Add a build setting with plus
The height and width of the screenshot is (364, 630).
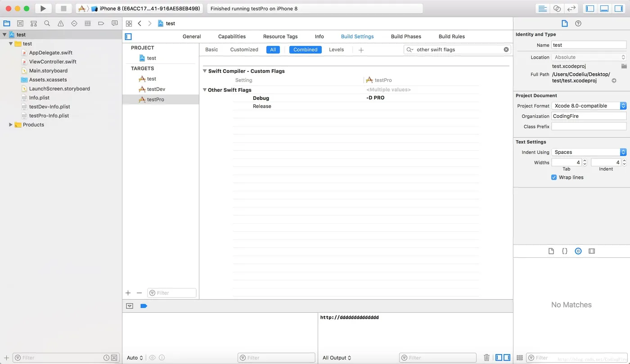361,50
